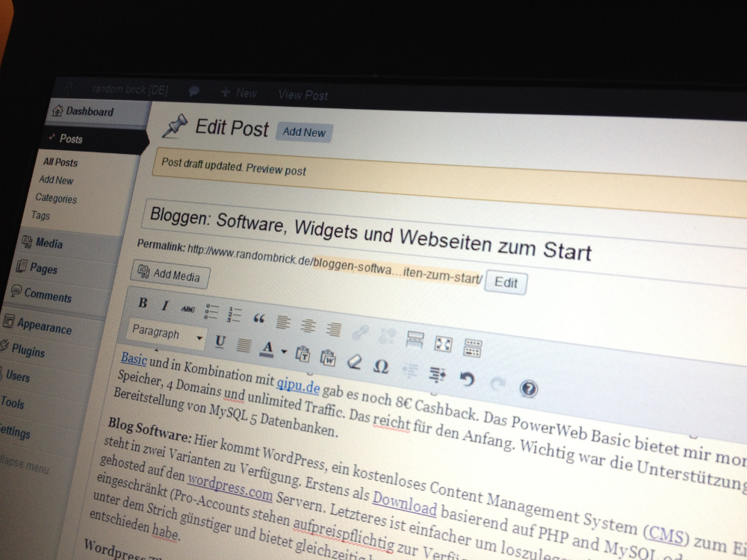This screenshot has width=747, height=560.
Task: Toggle italic formatting in editor toolbar
Action: click(x=165, y=305)
